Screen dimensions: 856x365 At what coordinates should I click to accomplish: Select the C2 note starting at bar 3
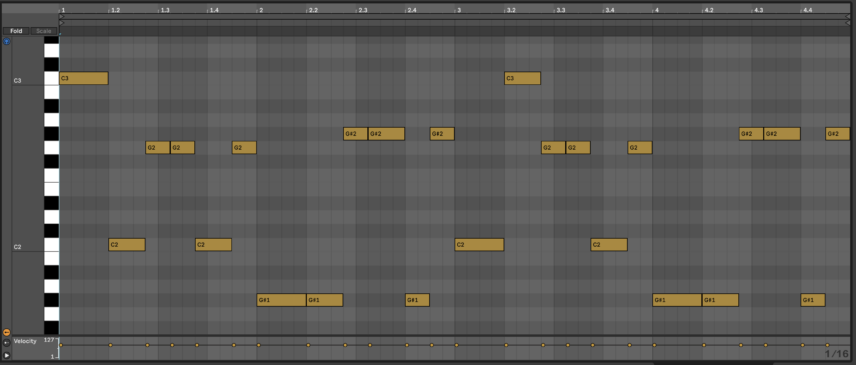479,244
